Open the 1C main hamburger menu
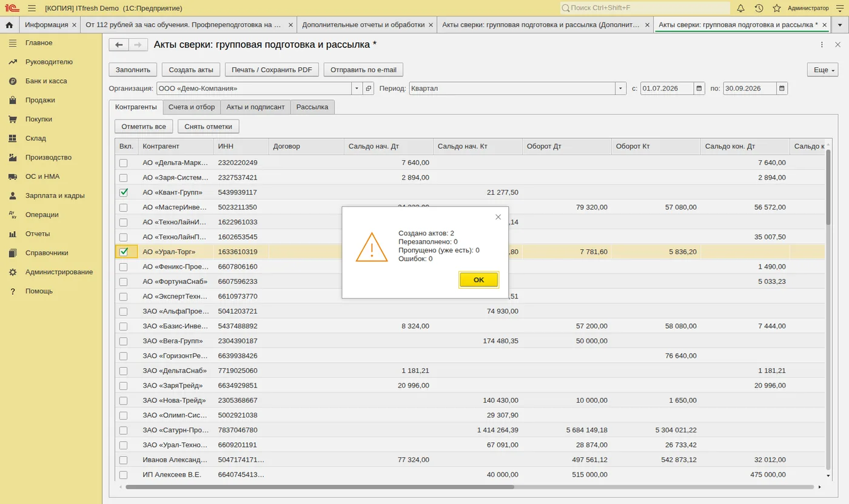The image size is (849, 504). click(32, 8)
